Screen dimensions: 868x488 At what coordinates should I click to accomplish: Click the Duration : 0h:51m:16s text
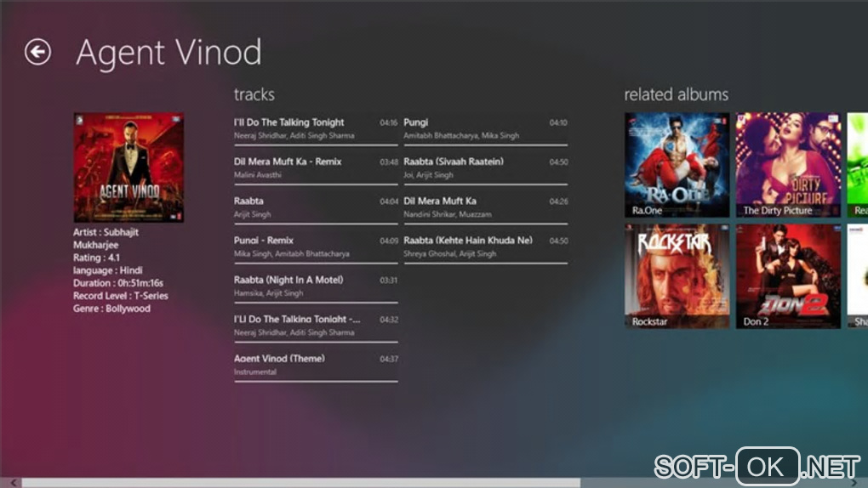coord(118,283)
